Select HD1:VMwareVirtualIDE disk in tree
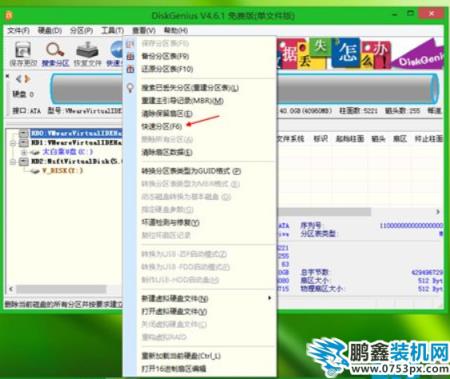450x379 pixels. (76, 143)
